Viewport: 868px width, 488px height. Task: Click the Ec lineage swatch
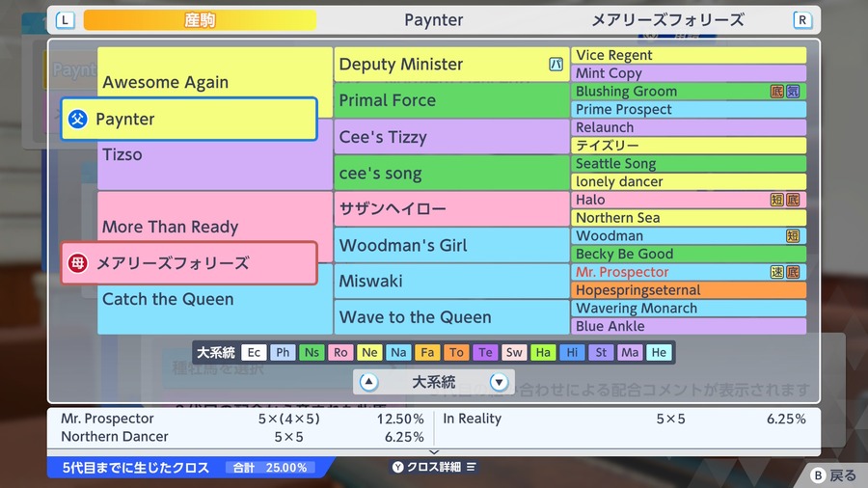click(x=254, y=352)
